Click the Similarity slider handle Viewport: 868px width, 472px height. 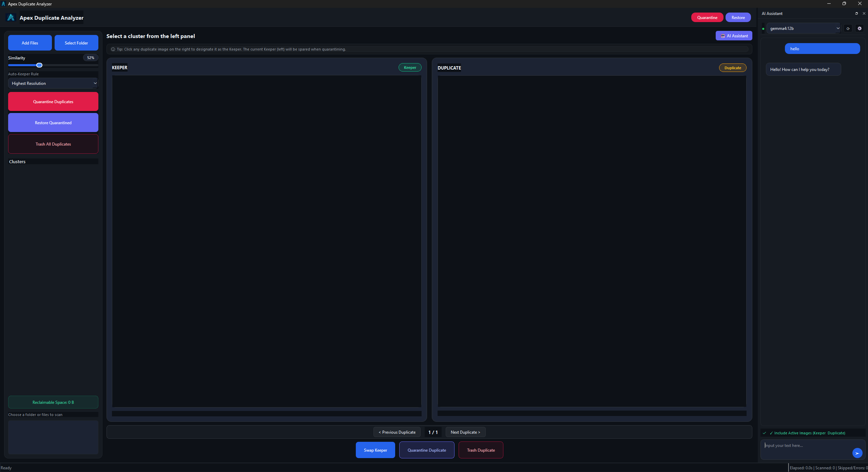tap(39, 65)
